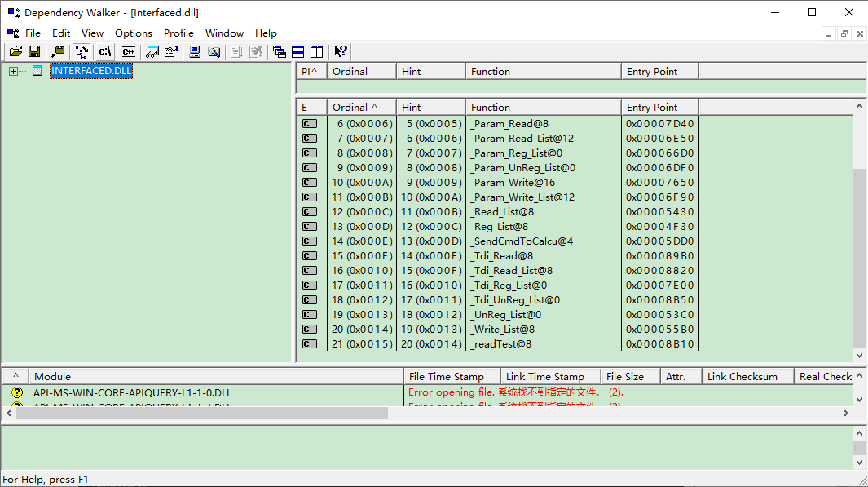Select the _Param_Write@16 function row
The height and width of the screenshot is (487, 868).
(x=498, y=182)
